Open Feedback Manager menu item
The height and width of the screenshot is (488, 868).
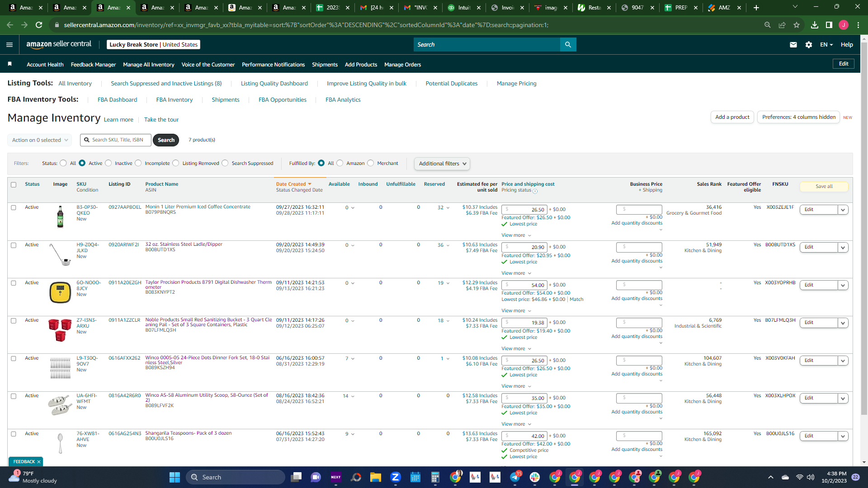pyautogui.click(x=93, y=65)
